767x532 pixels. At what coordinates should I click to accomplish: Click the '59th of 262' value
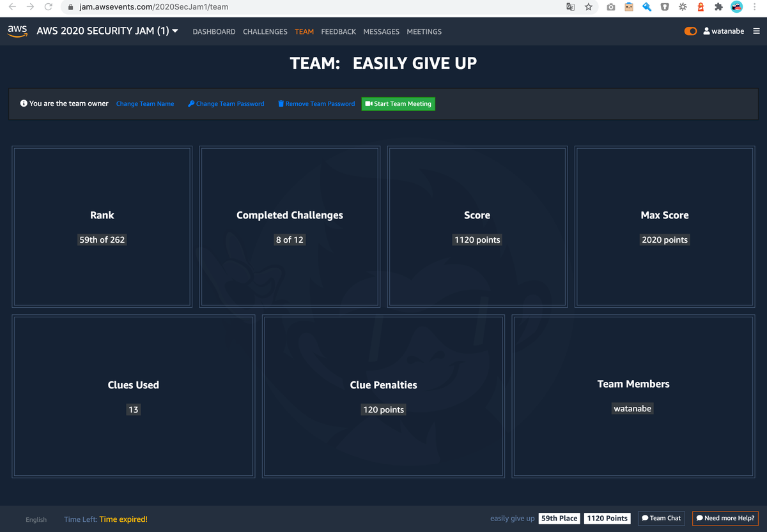point(102,240)
